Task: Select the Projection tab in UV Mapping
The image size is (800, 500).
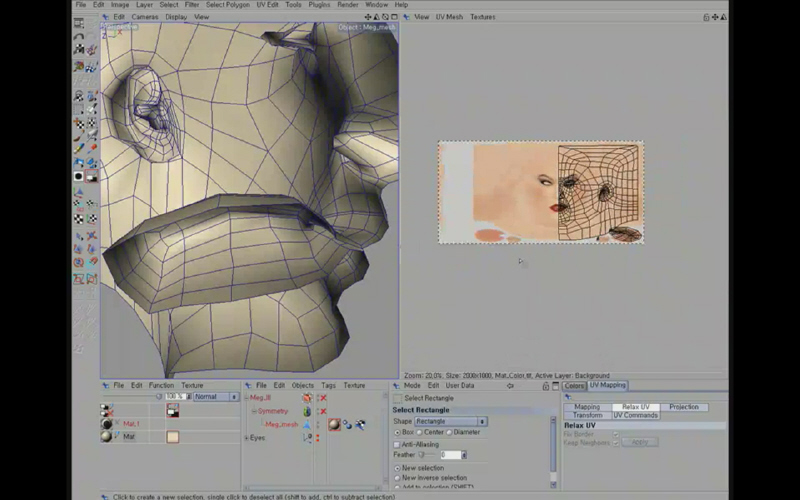Action: [x=684, y=407]
